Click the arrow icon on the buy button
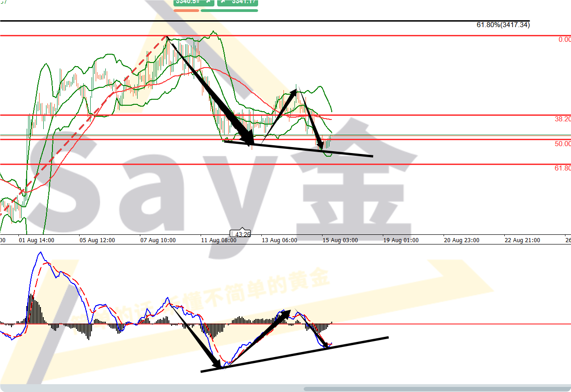571x392 pixels. tap(223, 2)
